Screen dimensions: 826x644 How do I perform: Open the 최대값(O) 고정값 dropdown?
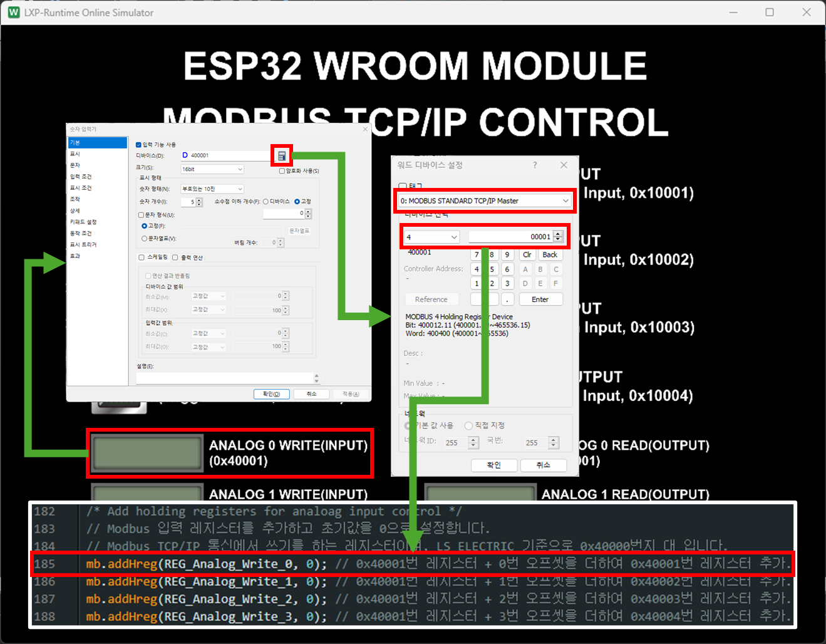209,347
